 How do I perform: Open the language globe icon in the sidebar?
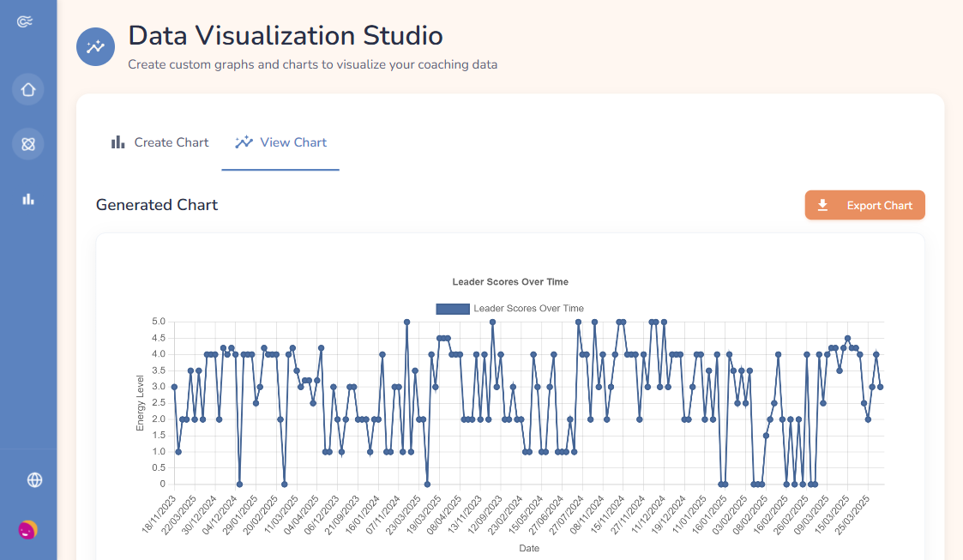point(35,480)
